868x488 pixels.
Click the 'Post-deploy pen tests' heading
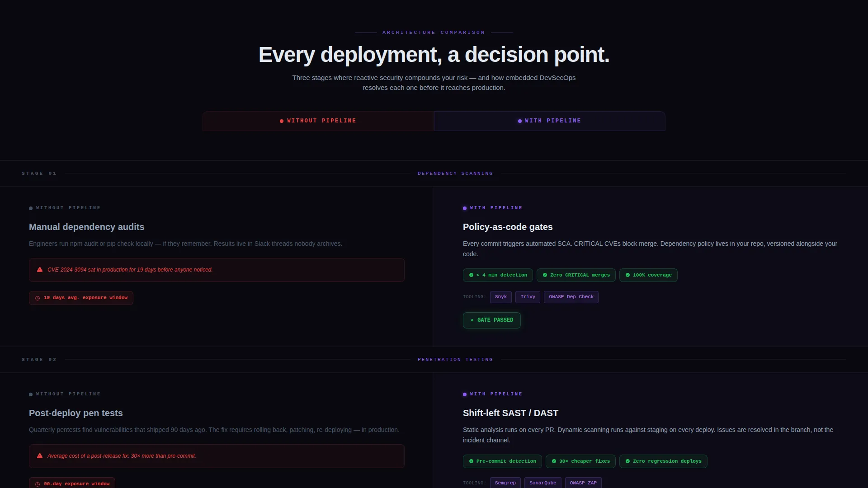(x=75, y=413)
